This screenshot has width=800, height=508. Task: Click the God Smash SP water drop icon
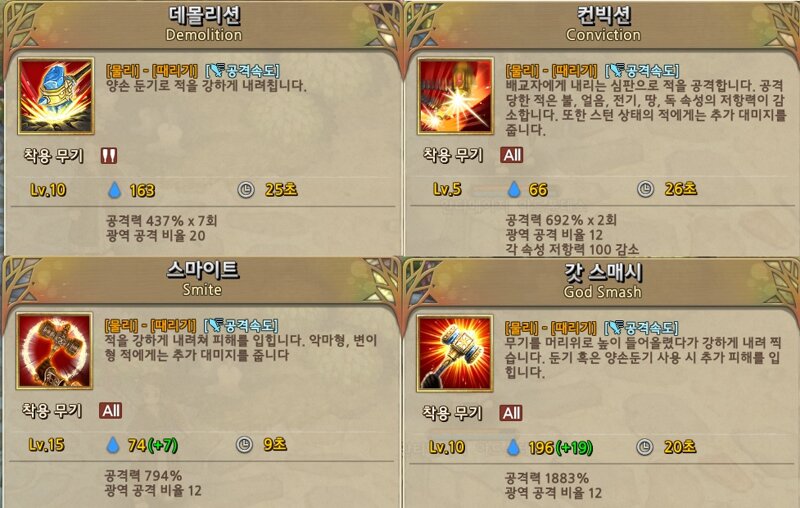[x=513, y=447]
